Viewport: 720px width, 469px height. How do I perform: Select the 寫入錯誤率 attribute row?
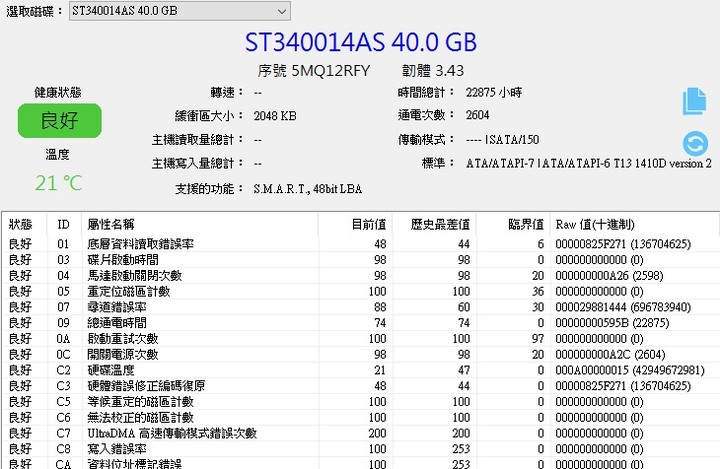361,449
